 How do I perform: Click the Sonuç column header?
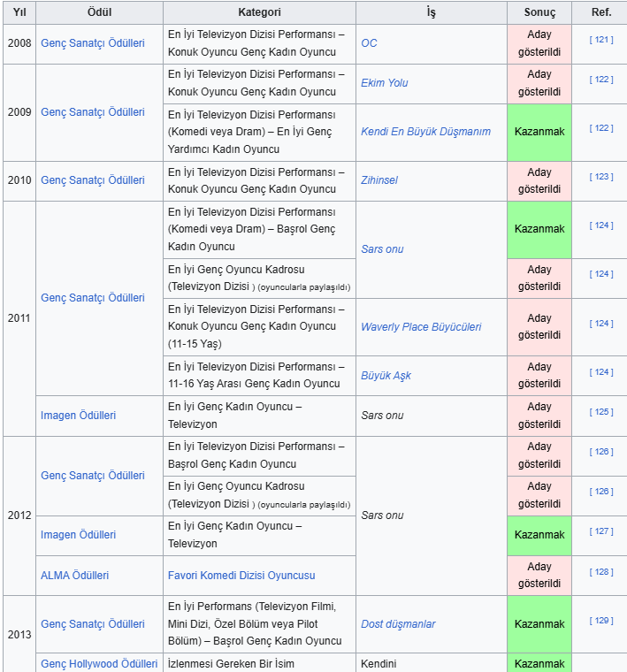[539, 12]
